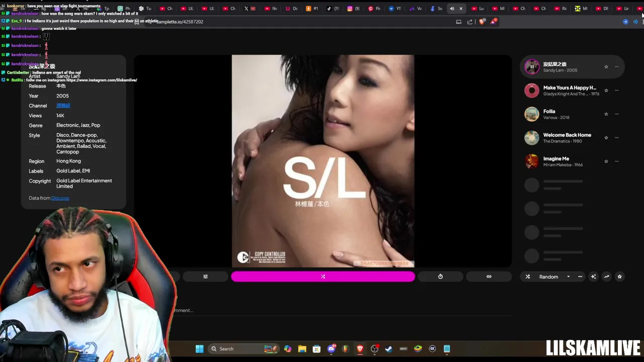Image resolution: width=644 pixels, height=362 pixels.
Task: Open Microsoft Store from the taskbar
Action: (x=316, y=349)
